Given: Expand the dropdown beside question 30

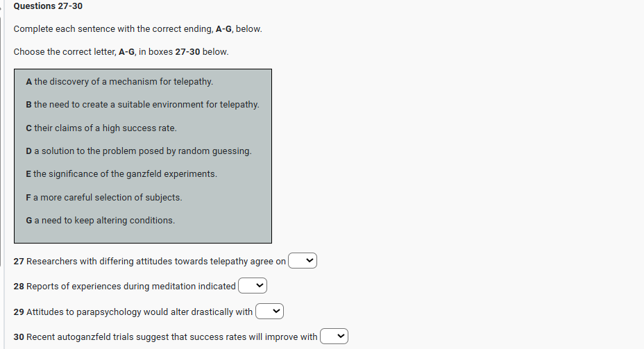Looking at the screenshot, I should tap(333, 337).
